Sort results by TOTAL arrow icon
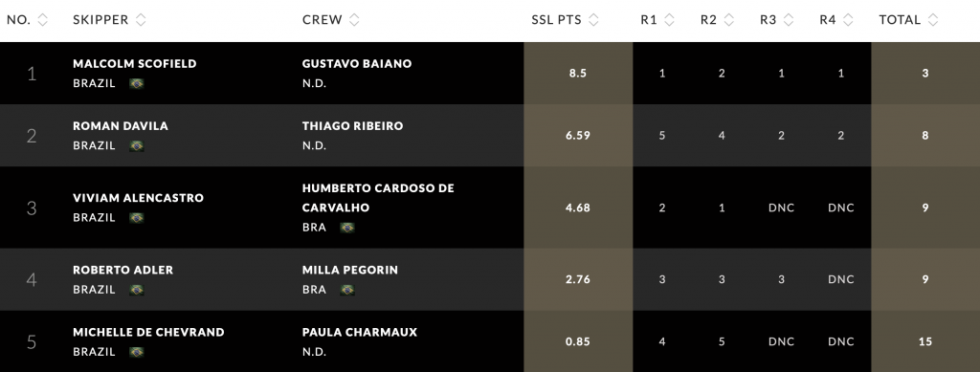 [933, 20]
